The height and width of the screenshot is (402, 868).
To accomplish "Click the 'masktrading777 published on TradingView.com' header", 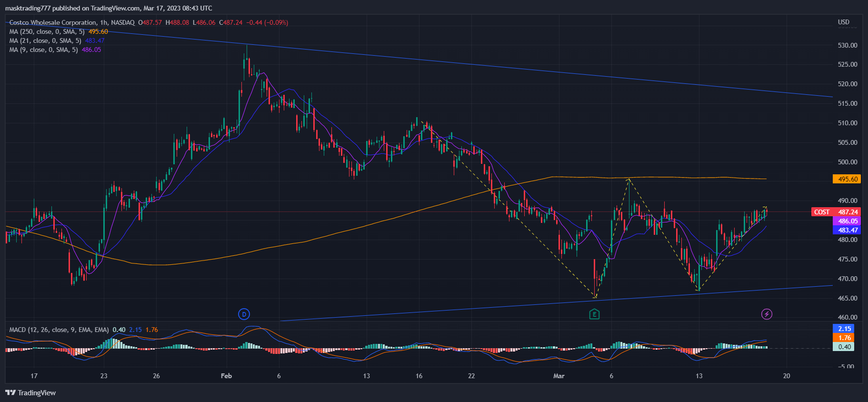I will click(x=109, y=8).
